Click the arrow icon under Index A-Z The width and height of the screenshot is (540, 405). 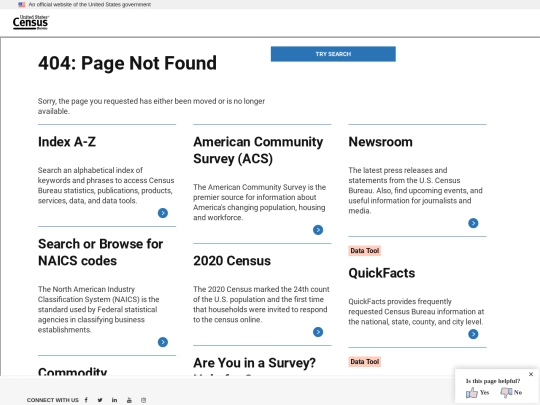(x=163, y=213)
